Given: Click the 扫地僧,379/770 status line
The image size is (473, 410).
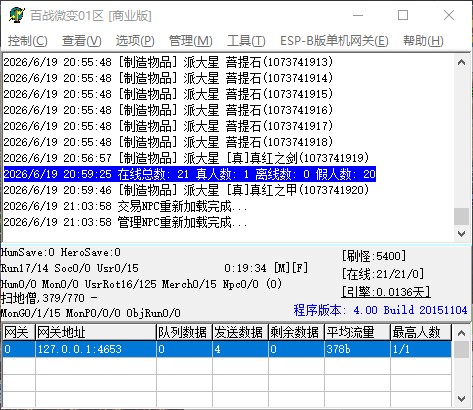Looking at the screenshot, I should [49, 298].
